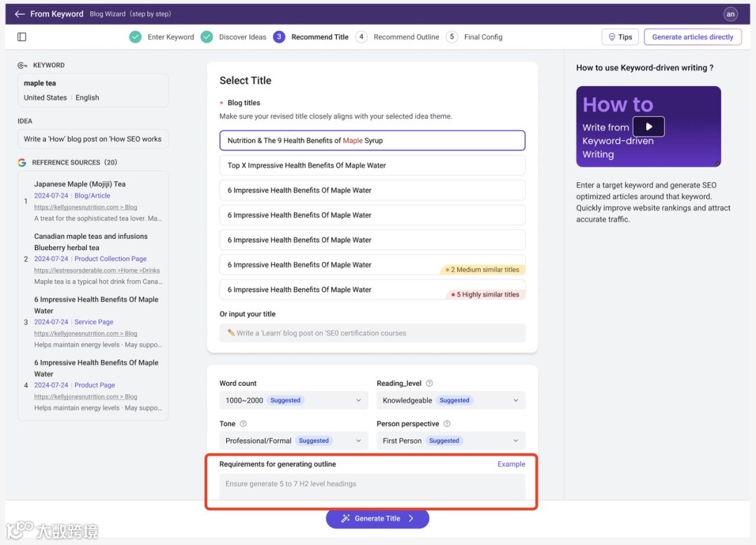756x545 pixels.
Task: Open the user avatar 'an'
Action: click(x=730, y=14)
